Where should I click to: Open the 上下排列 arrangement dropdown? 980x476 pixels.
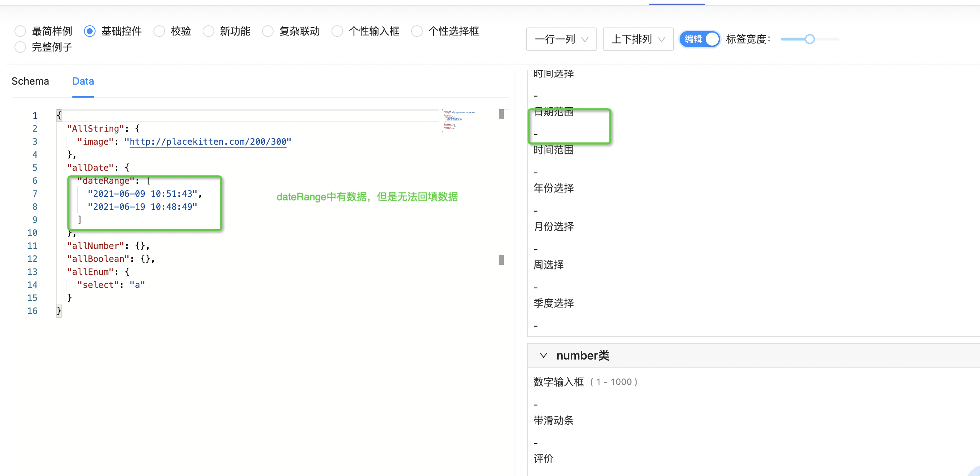click(x=638, y=39)
